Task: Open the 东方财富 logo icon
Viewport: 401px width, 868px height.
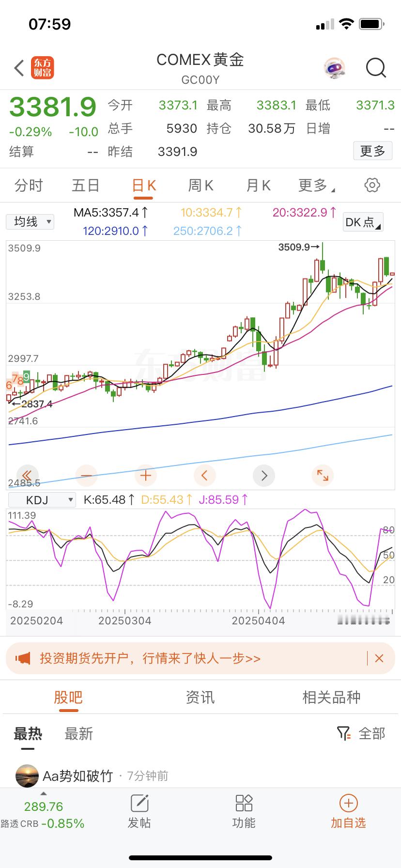Action: tap(43, 68)
